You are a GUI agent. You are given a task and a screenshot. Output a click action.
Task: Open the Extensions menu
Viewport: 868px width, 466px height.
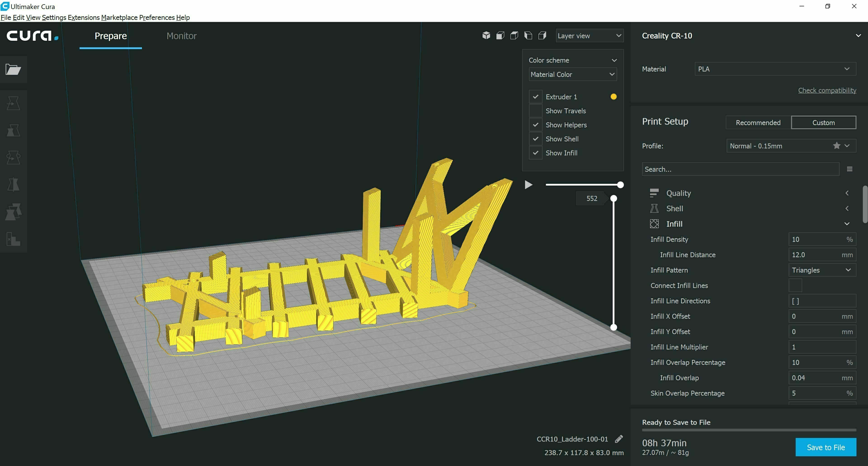click(84, 18)
